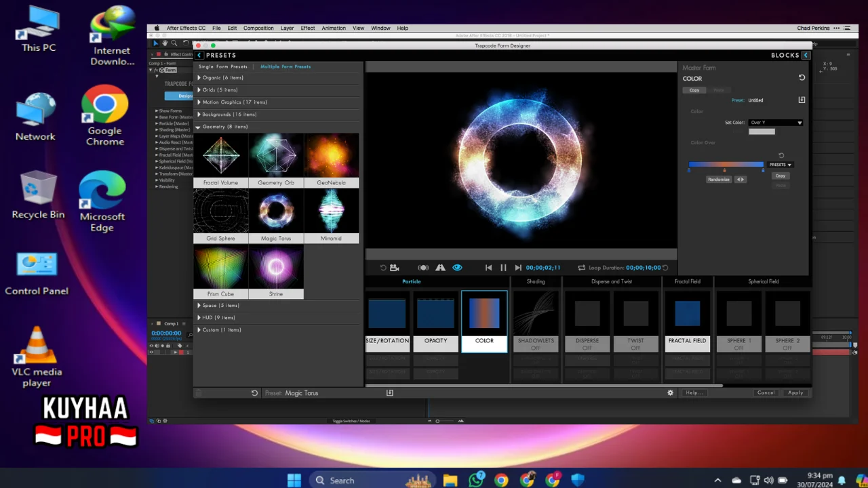The image size is (868, 488).
Task: Open the Animation menu
Action: coord(334,28)
